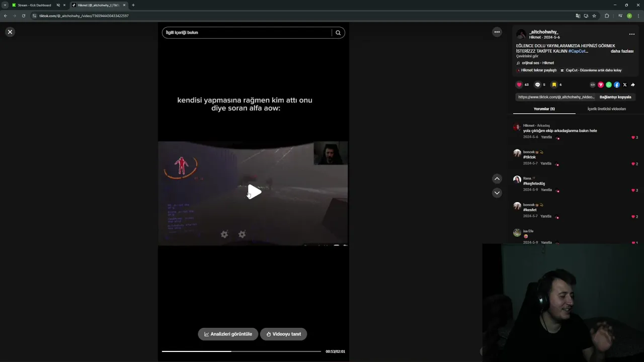Like the '#kesfet' comment by boncuk
The width and height of the screenshot is (644, 362).
coord(633,217)
